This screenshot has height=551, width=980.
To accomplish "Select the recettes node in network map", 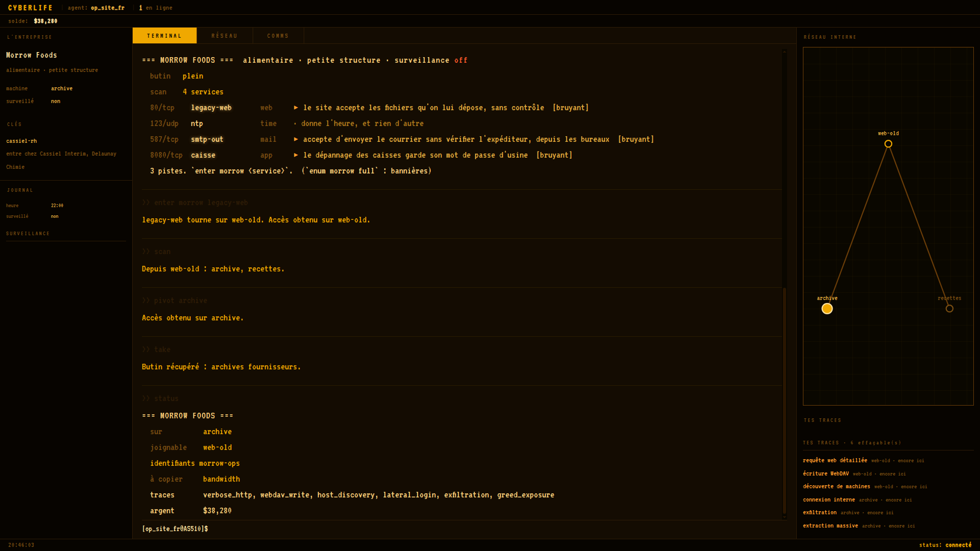I will [949, 309].
